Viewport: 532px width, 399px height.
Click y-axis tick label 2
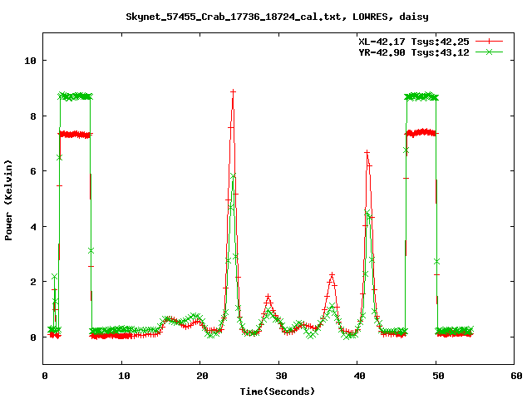pyautogui.click(x=33, y=282)
